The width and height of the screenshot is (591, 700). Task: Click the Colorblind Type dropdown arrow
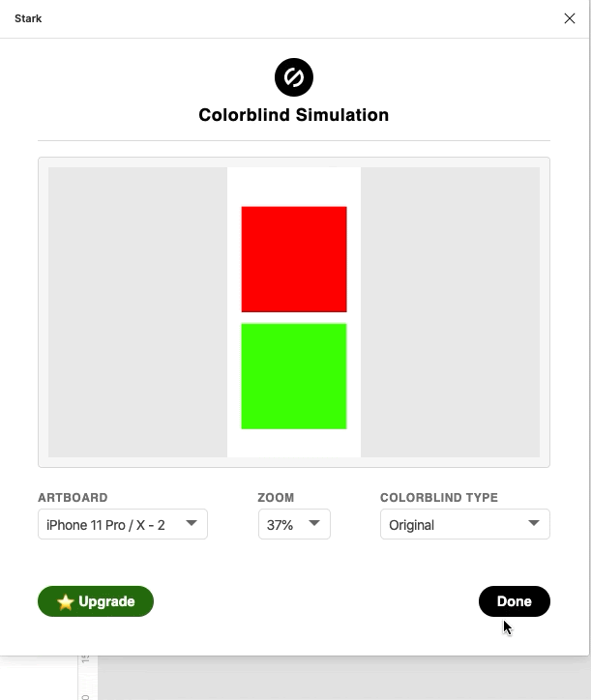coord(533,524)
